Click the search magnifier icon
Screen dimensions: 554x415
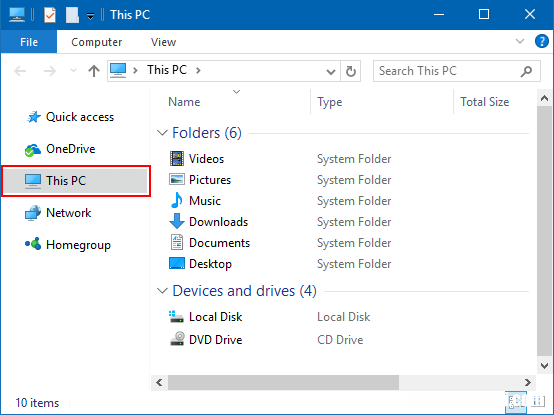(x=526, y=71)
